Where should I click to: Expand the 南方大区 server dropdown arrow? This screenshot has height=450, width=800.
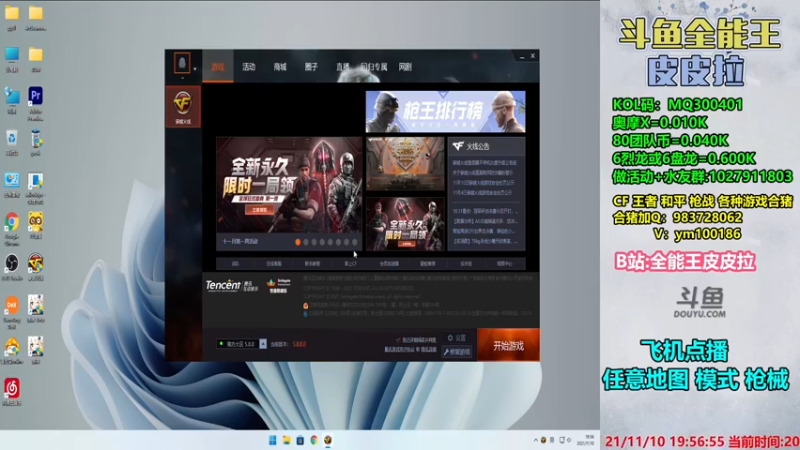coord(263,344)
